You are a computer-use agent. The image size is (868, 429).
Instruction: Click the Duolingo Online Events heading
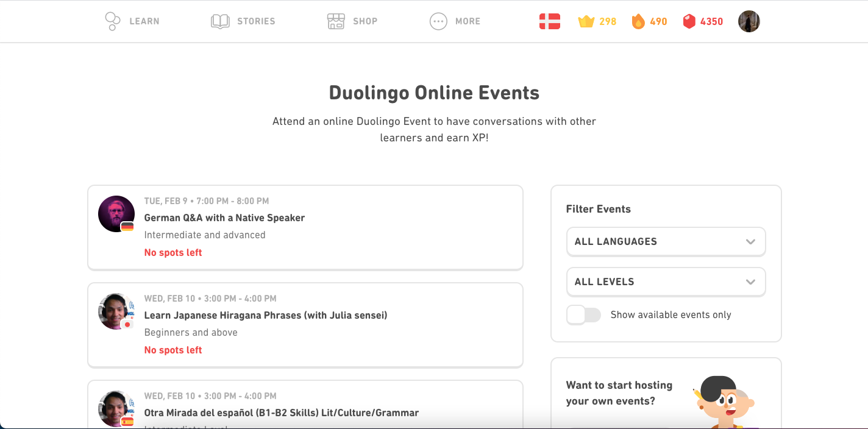point(434,93)
